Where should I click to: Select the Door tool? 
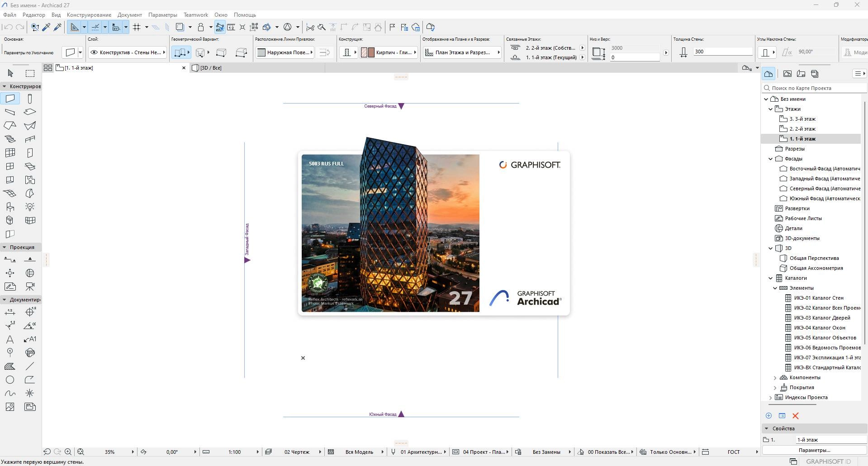30,153
